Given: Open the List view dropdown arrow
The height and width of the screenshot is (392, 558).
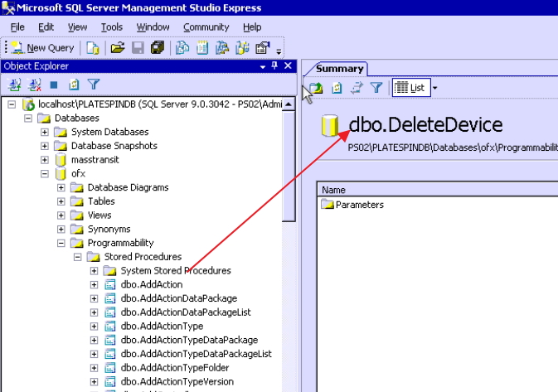Looking at the screenshot, I should click(434, 88).
